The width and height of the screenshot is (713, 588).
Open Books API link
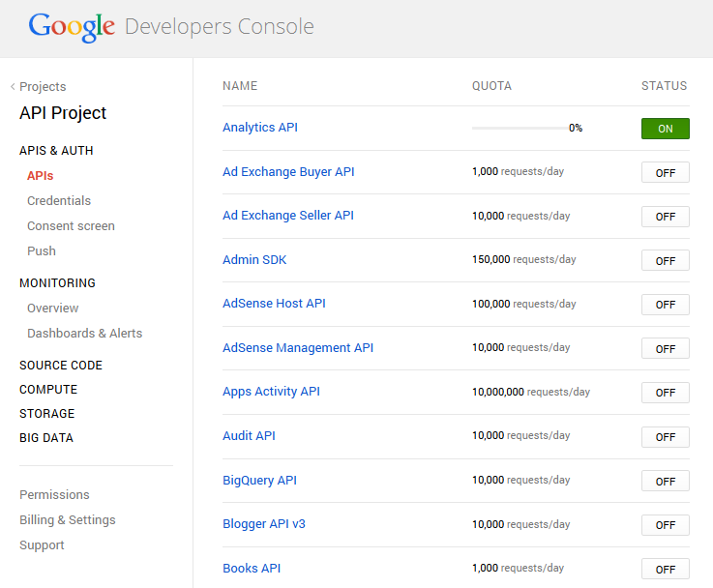coord(252,568)
